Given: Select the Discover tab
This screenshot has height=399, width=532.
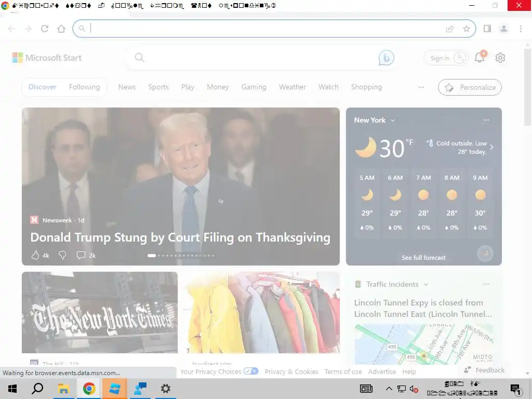Looking at the screenshot, I should coord(43,87).
